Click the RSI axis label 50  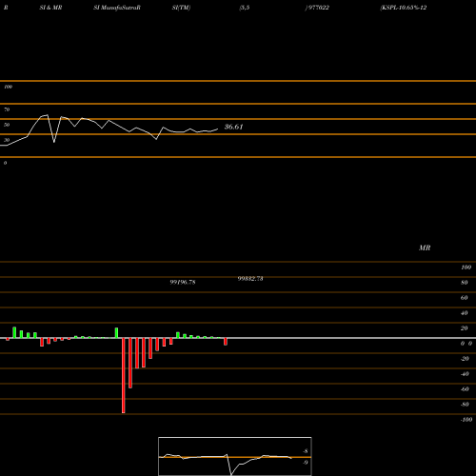click(x=7, y=125)
